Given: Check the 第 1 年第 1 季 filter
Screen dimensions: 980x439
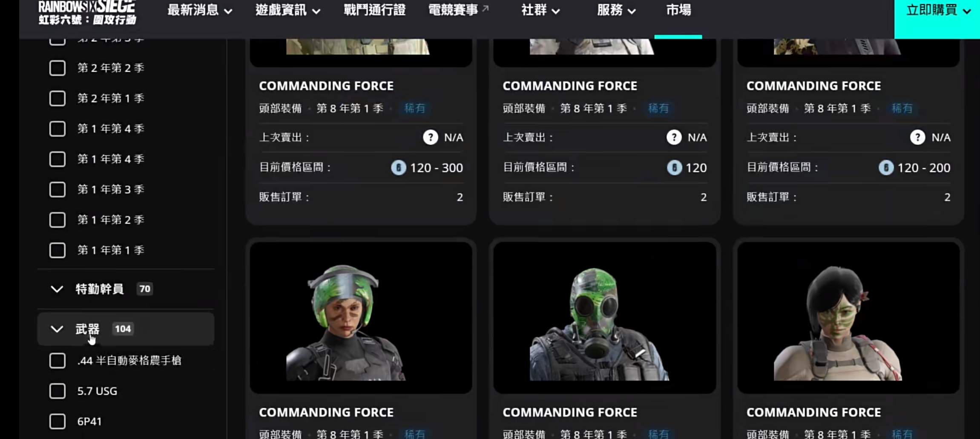Looking at the screenshot, I should [57, 250].
